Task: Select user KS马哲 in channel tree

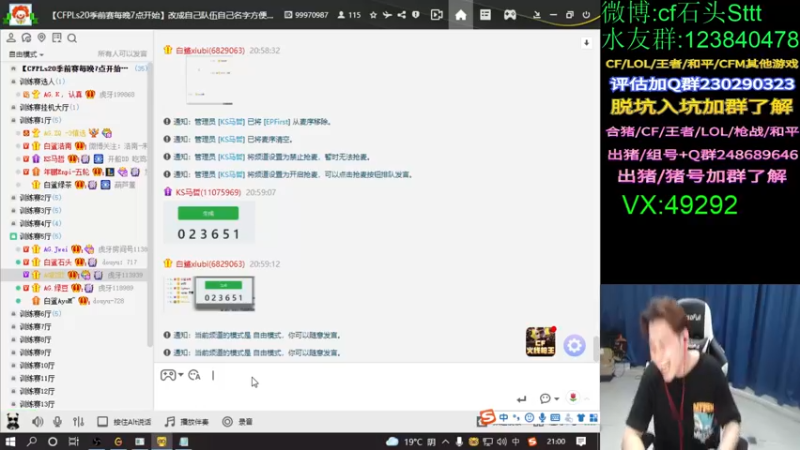Action: (54, 159)
